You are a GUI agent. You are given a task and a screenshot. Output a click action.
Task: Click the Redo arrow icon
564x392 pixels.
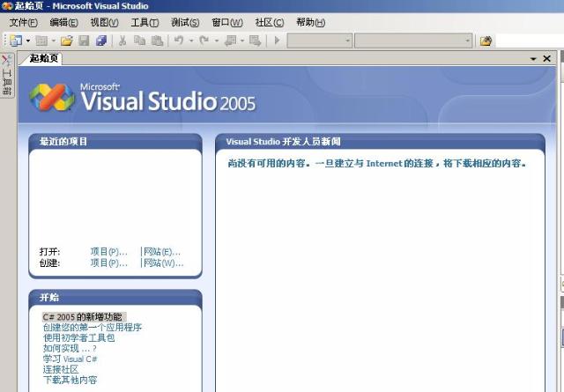(x=204, y=41)
